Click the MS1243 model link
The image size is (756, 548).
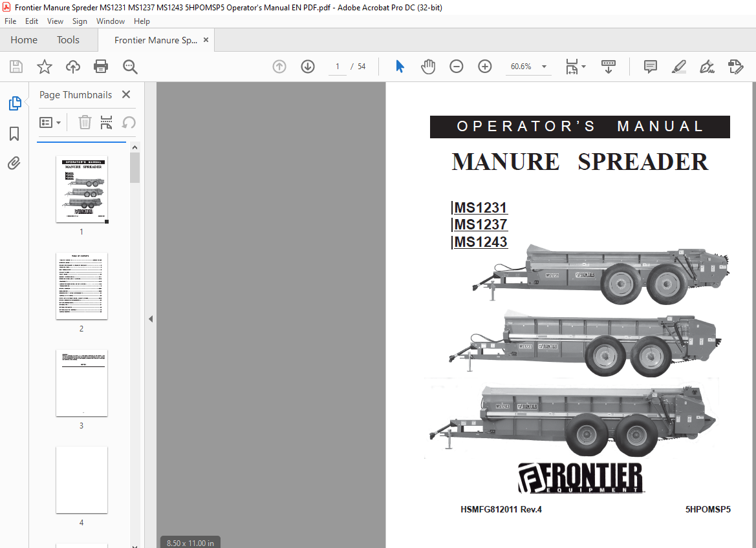click(x=481, y=242)
